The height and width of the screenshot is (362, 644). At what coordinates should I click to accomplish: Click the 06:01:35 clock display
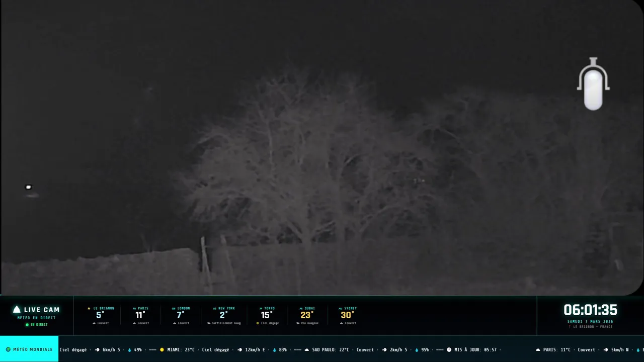point(590,310)
